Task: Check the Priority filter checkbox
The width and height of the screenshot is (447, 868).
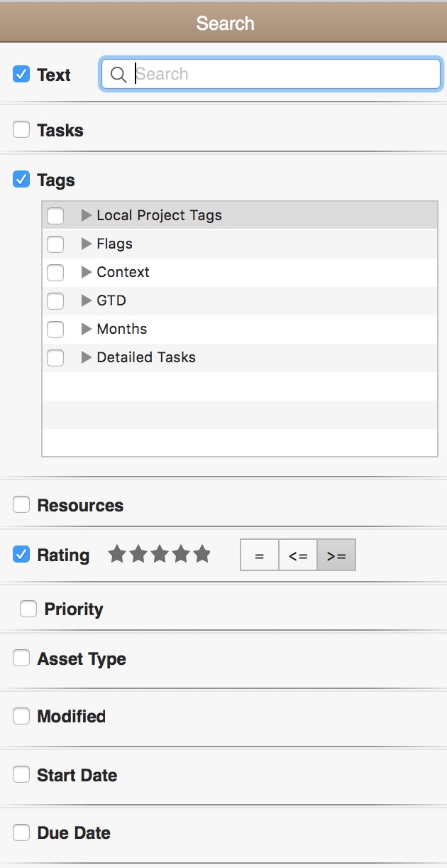Action: 28,609
